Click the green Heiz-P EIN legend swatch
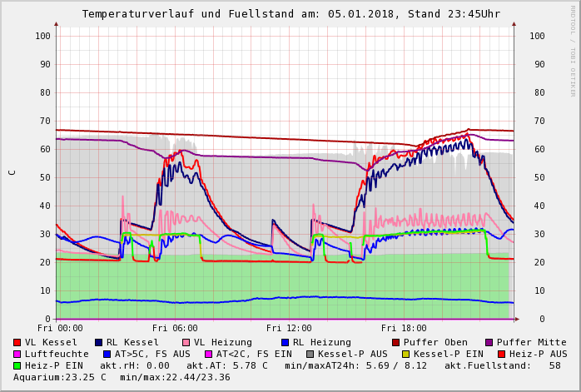The image size is (581, 392). [17, 365]
